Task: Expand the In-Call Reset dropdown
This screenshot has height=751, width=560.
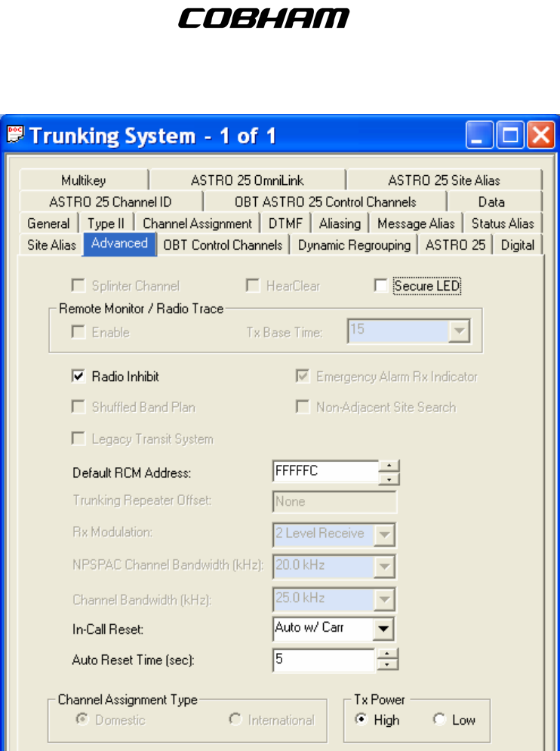Action: pos(383,629)
